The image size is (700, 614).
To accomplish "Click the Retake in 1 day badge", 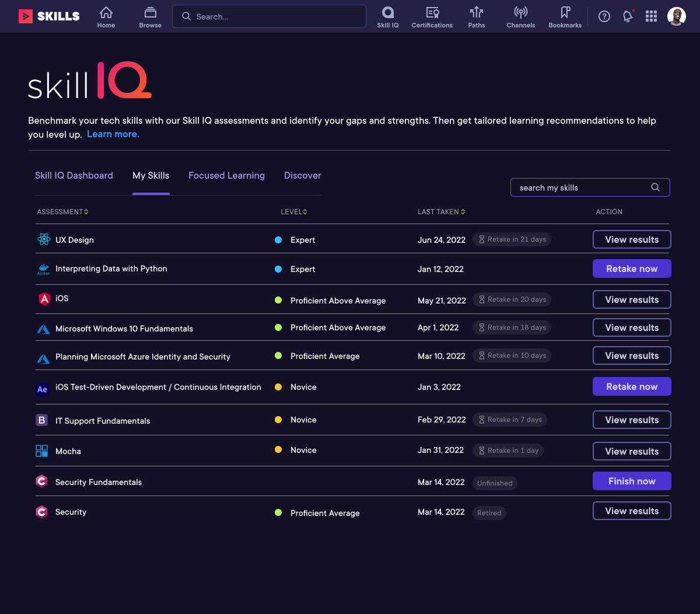I will coord(508,451).
